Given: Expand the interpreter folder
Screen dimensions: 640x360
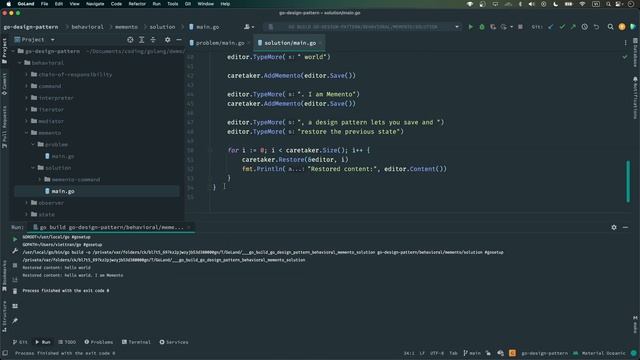Looking at the screenshot, I should 27,98.
